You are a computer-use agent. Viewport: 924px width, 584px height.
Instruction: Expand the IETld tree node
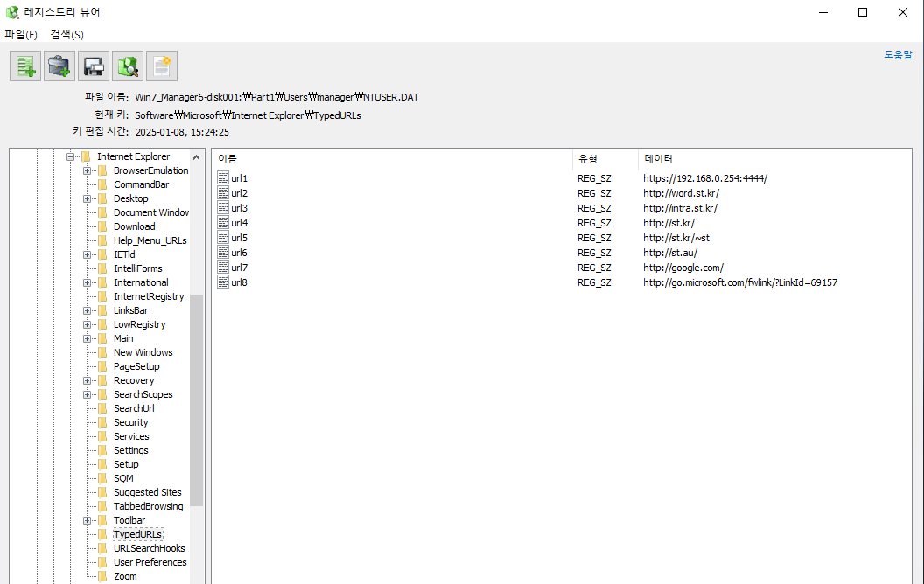(x=87, y=255)
